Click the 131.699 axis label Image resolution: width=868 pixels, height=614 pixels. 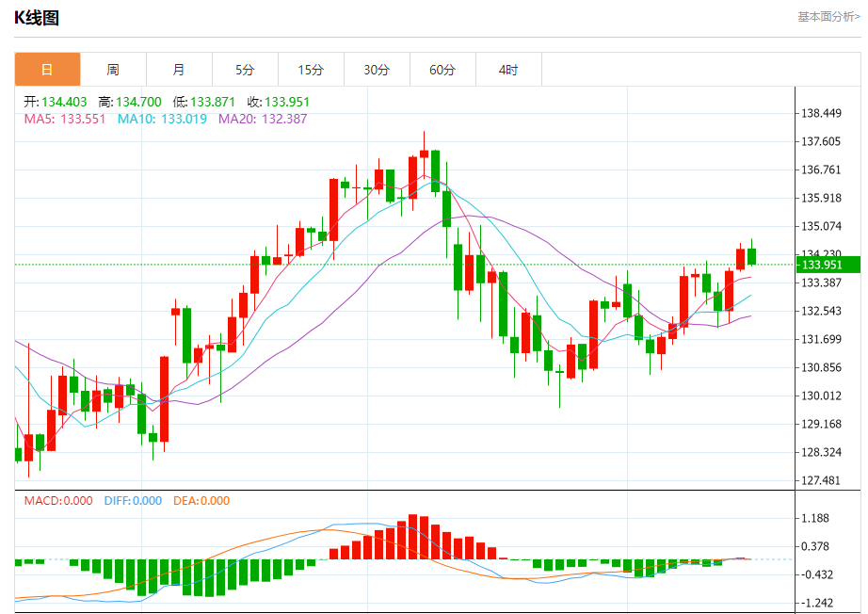[x=822, y=339]
